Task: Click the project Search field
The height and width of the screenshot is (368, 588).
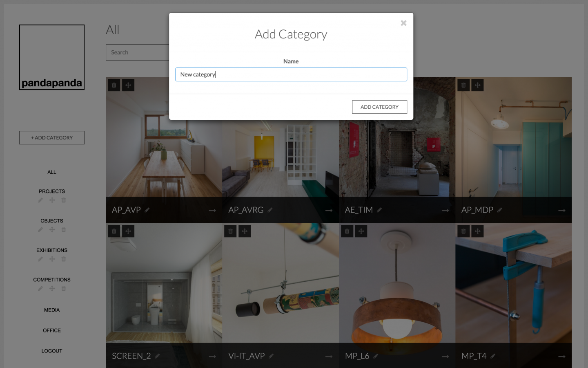Action: [x=138, y=52]
